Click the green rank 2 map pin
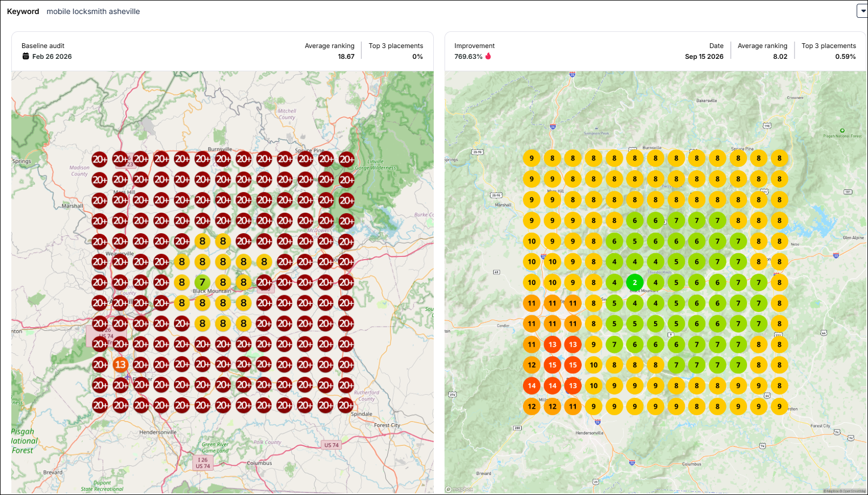 635,282
